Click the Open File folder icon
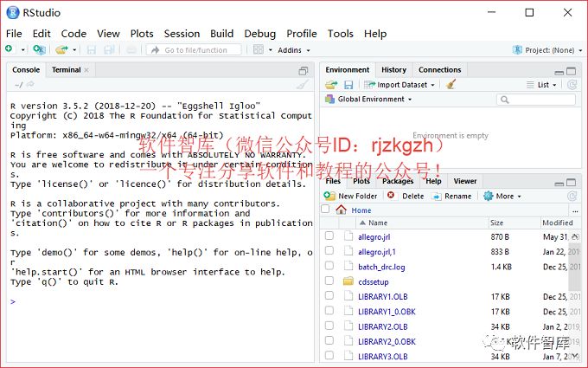Viewport: 588px width, 368px height. [61, 49]
